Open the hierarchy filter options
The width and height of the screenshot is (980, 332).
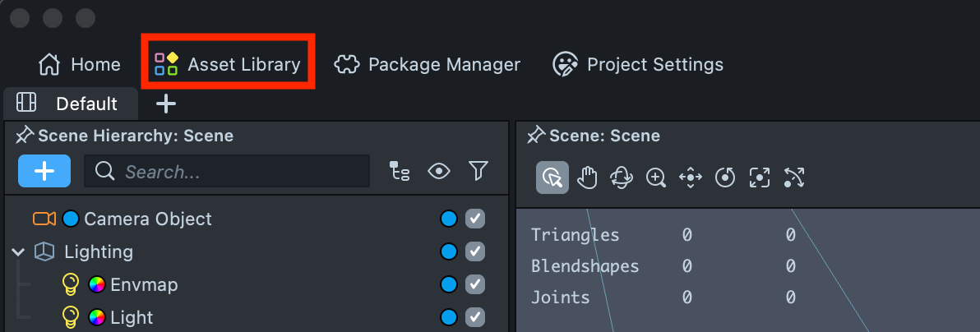click(478, 171)
